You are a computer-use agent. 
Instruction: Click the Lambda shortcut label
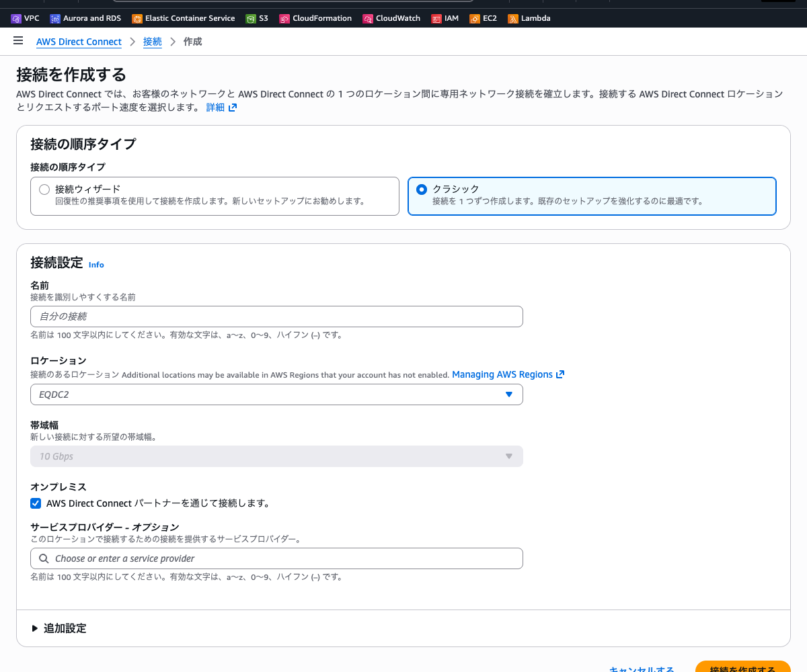coord(536,18)
